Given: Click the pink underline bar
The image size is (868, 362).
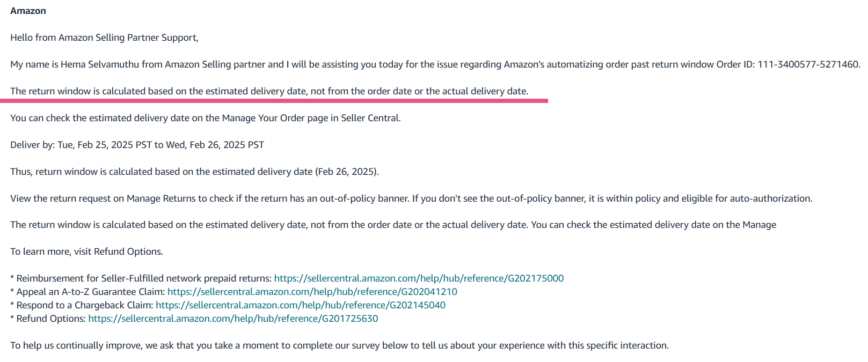Looking at the screenshot, I should 274,100.
